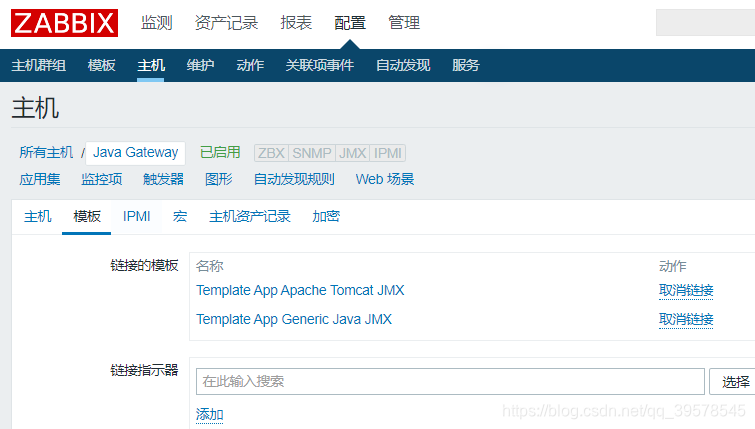Go to 自动发现 submenu
This screenshot has height=429, width=755.
tap(403, 65)
